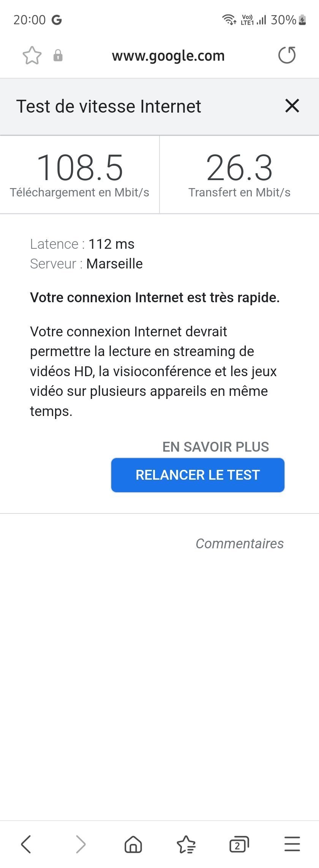Open the bookmarks list star icon
Screen dimensions: 319x868
click(186, 844)
